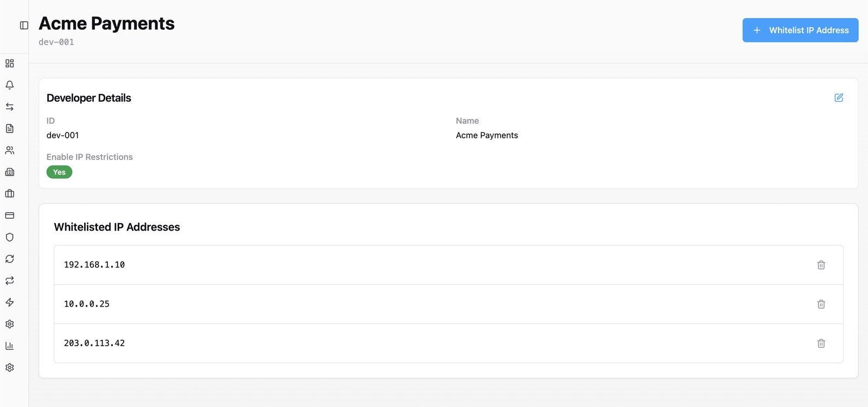Toggle the sidebar panel icon
The image size is (868, 407).
click(24, 26)
